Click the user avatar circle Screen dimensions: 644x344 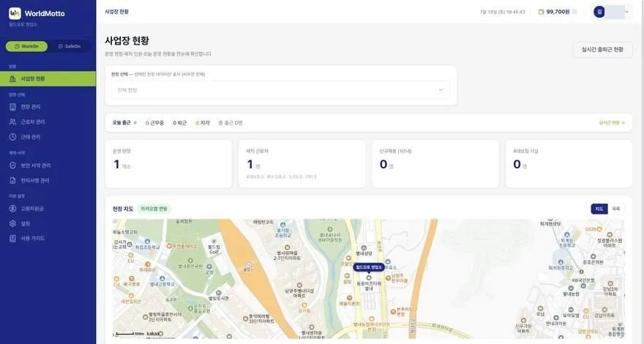(x=599, y=12)
